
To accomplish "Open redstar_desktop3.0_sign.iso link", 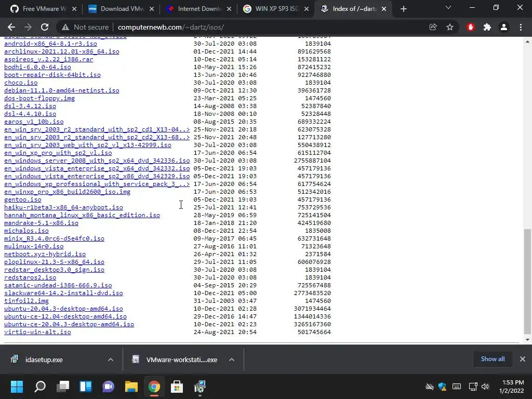I will 54,270.
